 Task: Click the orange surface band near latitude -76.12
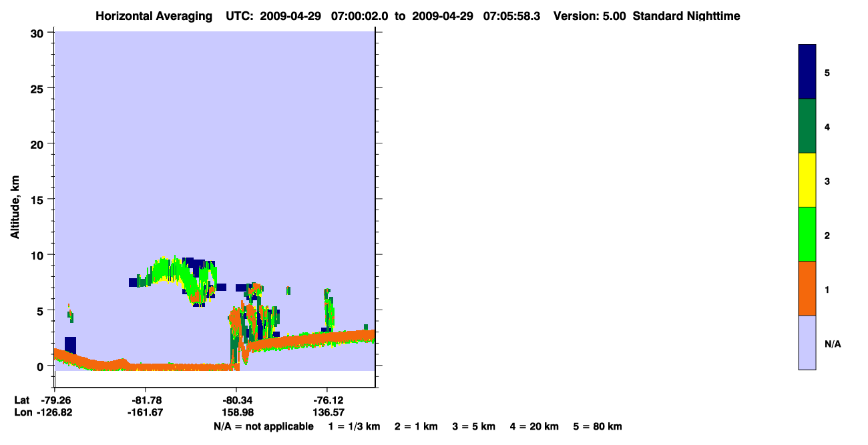(327, 338)
